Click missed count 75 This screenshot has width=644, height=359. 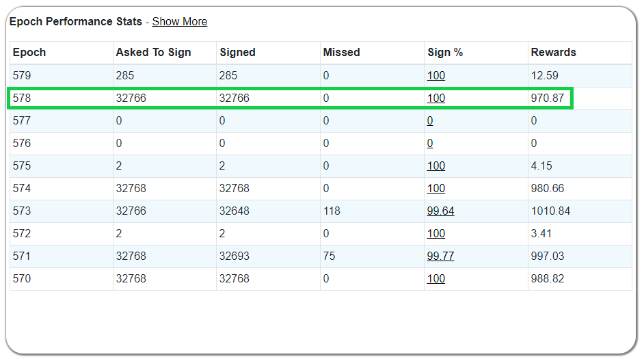[329, 256]
